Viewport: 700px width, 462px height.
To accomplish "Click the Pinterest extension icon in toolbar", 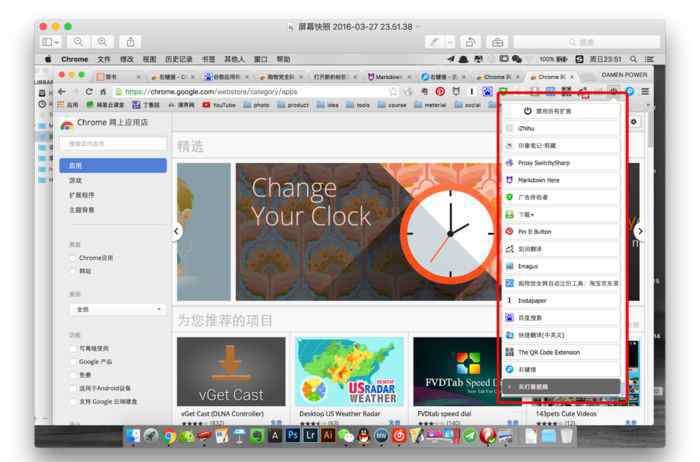I will tap(440, 92).
